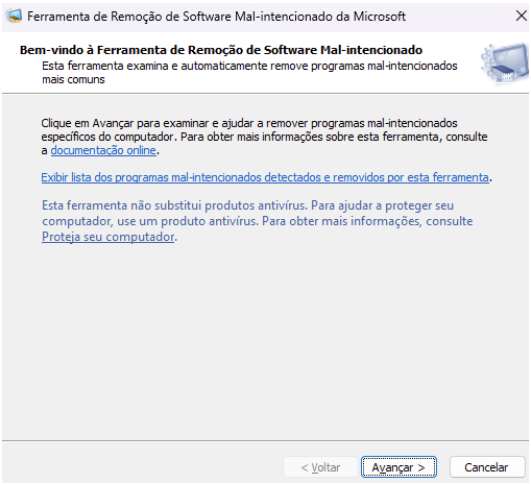Click the word computador in the first paragraph
The image size is (531, 484).
(x=145, y=137)
